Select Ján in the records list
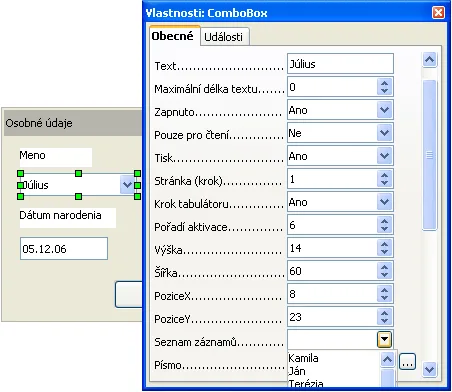Viewport: 452px width, 392px height. pos(333,371)
